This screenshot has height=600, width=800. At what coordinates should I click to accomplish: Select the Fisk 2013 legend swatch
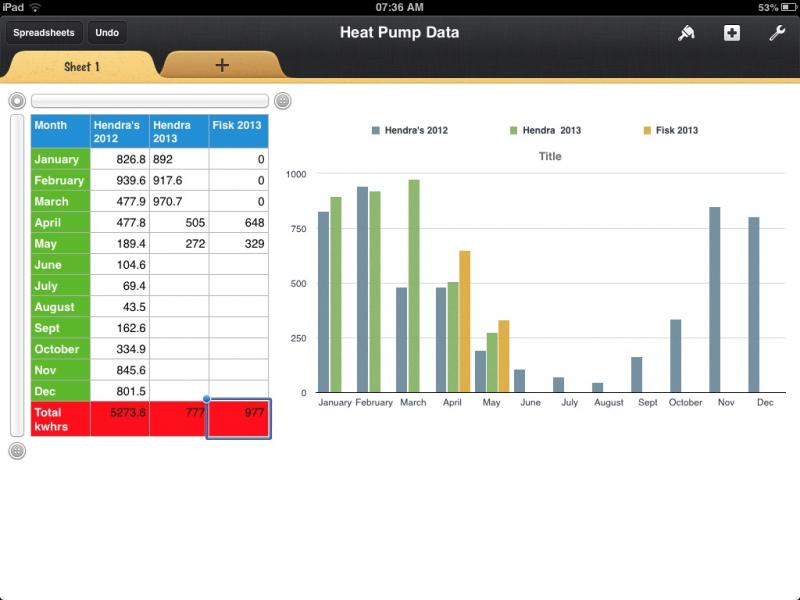click(647, 130)
